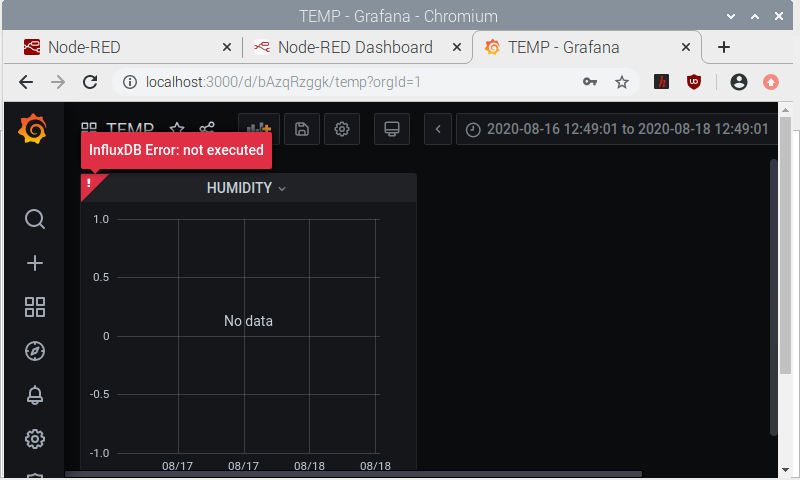Click the red panel error indicator
This screenshot has width=800, height=480.
90,183
